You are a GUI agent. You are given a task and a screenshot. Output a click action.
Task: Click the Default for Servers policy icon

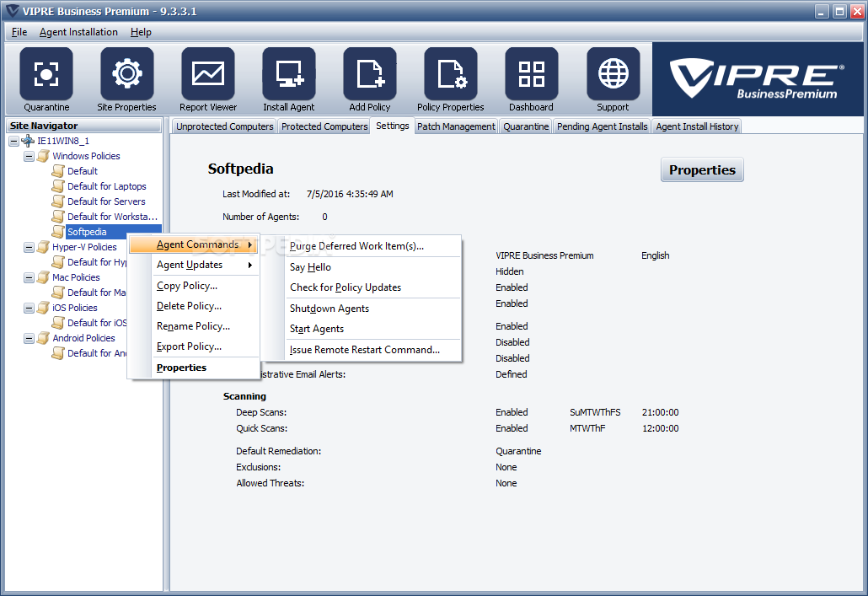[x=58, y=201]
